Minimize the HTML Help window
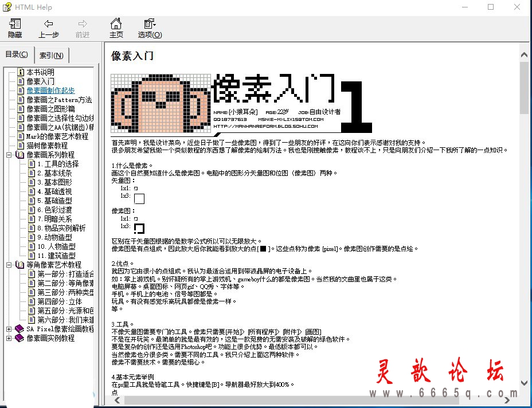532x408 pixels. click(x=465, y=7)
